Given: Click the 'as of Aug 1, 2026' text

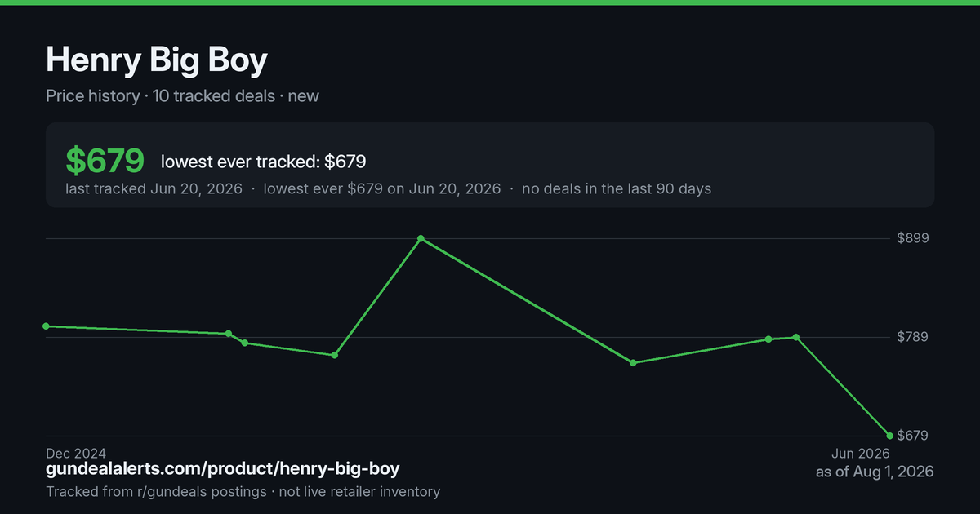Looking at the screenshot, I should [875, 472].
